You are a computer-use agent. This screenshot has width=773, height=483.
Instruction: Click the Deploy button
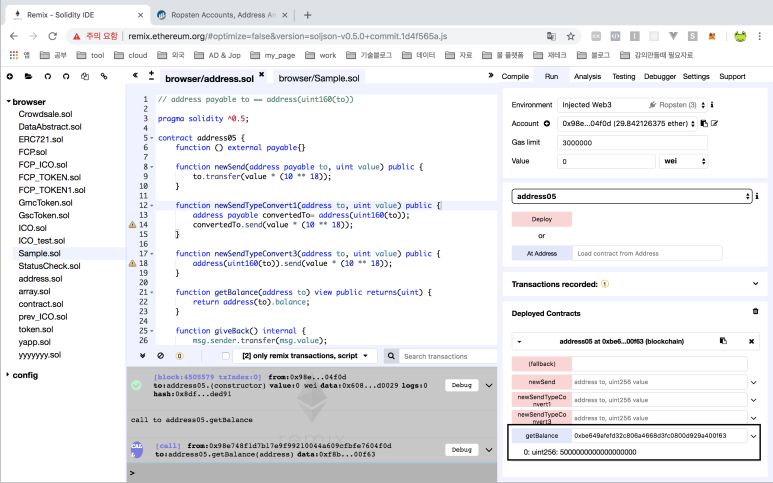pyautogui.click(x=542, y=219)
